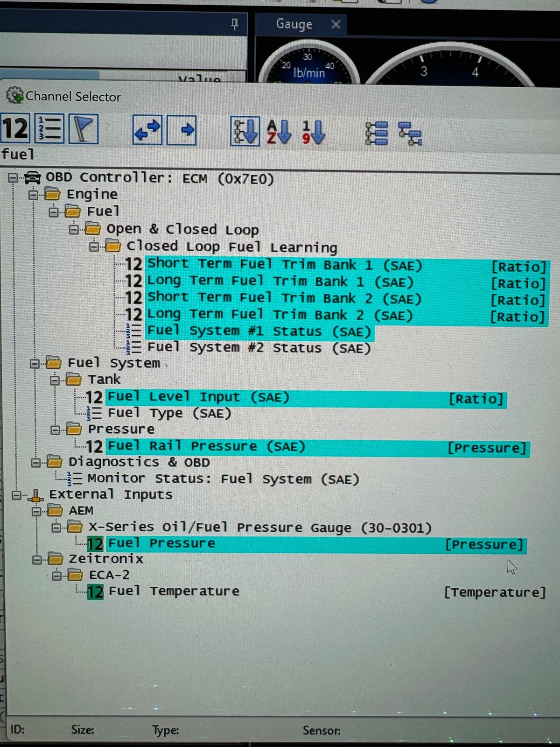This screenshot has height=747, width=560.
Task: Click the Channel Selector title icon
Action: tap(14, 95)
